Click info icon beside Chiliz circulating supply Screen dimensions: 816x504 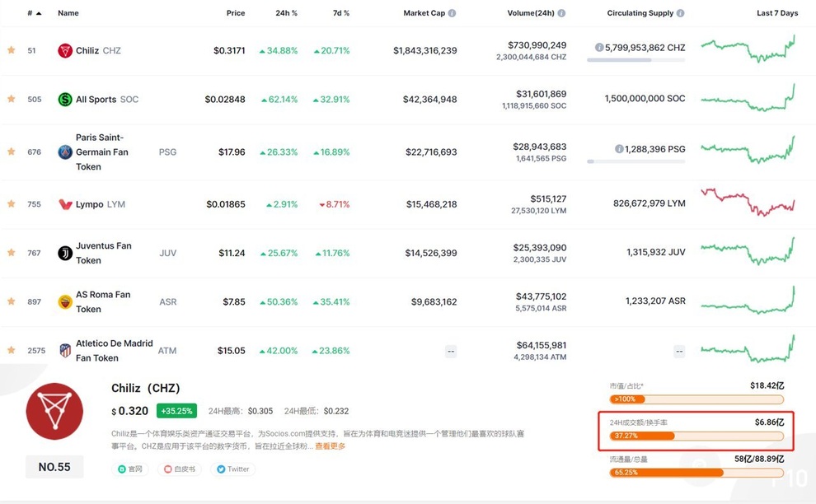point(599,47)
